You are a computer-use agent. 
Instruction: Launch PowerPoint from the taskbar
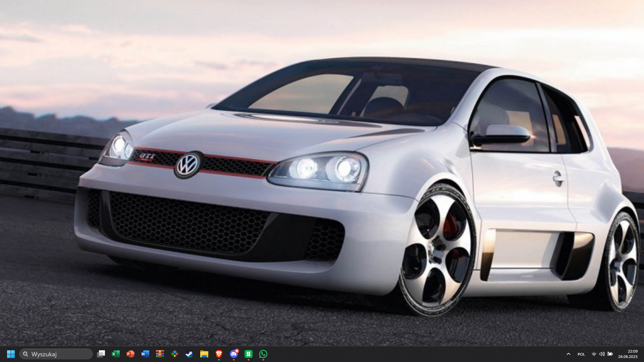[x=130, y=354]
